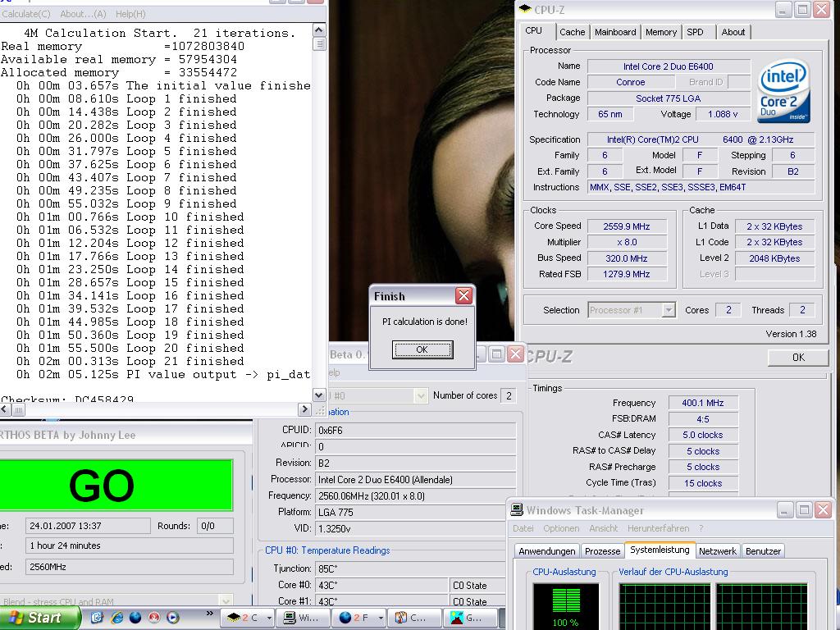The height and width of the screenshot is (630, 840).
Task: Open the Herunterfahren menu in Task-Manager
Action: click(659, 528)
